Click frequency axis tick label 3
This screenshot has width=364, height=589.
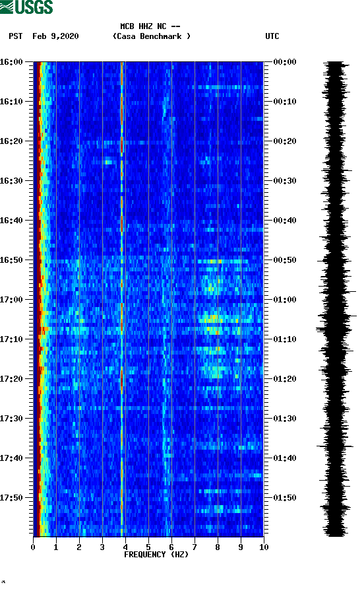[102, 547]
